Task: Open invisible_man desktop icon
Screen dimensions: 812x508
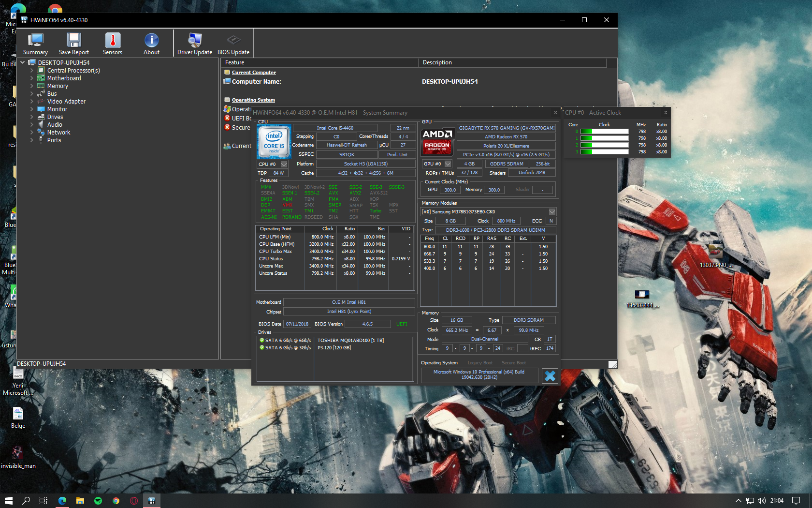Action: (18, 457)
